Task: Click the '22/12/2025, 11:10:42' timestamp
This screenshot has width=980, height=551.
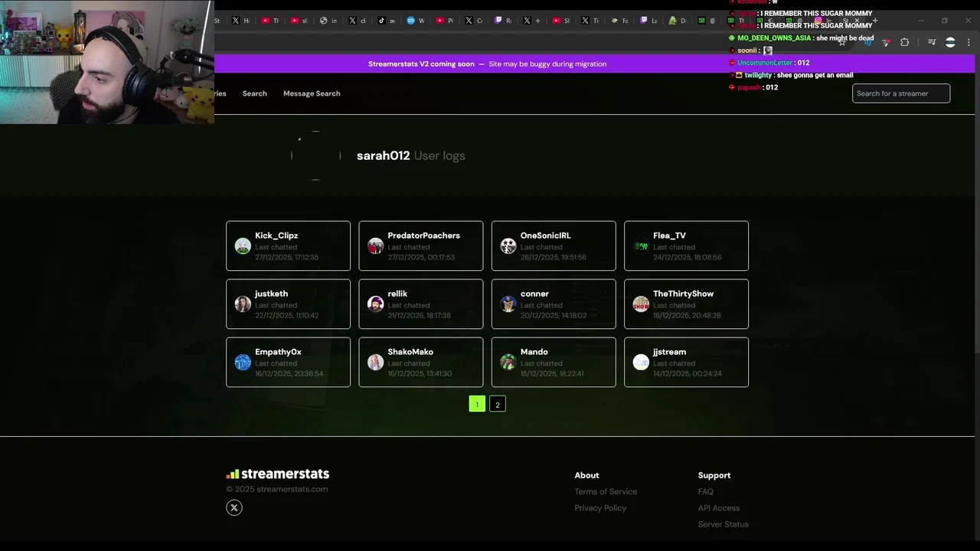Action: [286, 315]
